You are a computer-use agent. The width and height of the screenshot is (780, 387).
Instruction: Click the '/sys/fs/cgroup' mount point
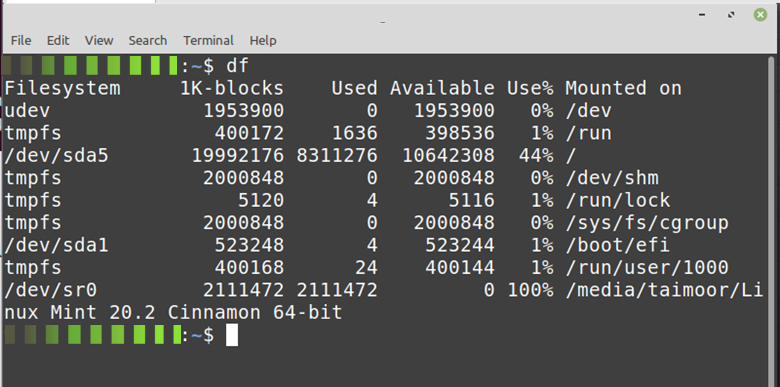pos(647,223)
